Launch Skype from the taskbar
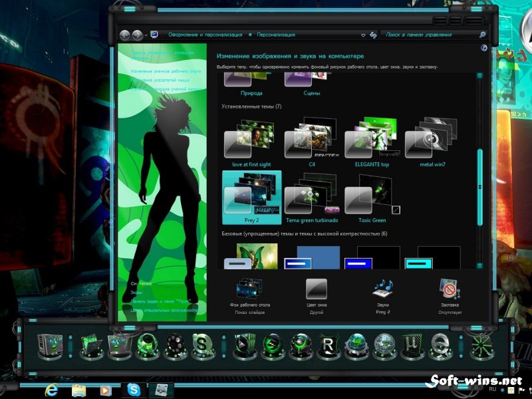 pyautogui.click(x=134, y=390)
